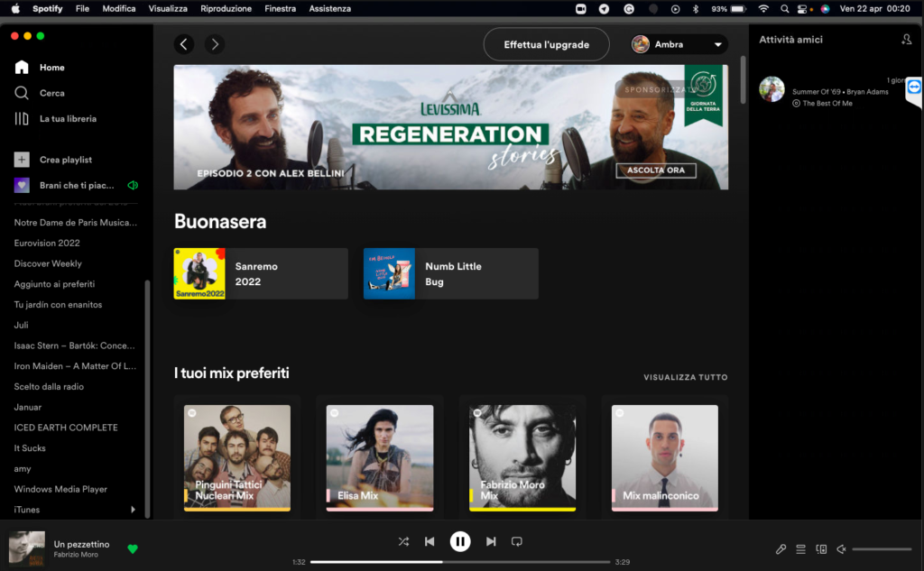The height and width of the screenshot is (571, 924).
Task: Open Cerca search page
Action: (40, 93)
